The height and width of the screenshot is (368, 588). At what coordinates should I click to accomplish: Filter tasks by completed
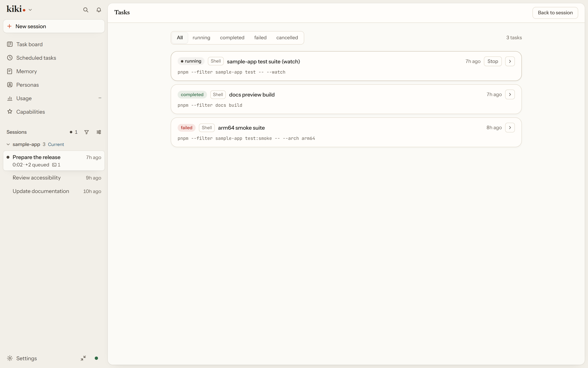(x=232, y=38)
